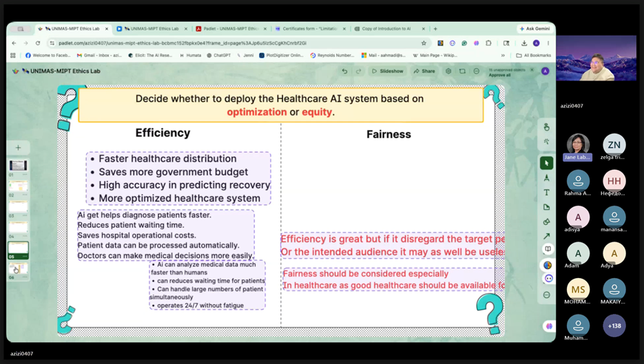Open the browser extensions puzzle icon
This screenshot has width=644, height=364.
point(488,43)
